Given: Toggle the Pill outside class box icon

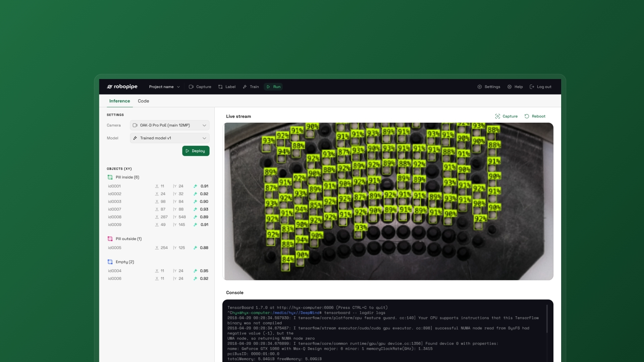Looking at the screenshot, I should 110,239.
